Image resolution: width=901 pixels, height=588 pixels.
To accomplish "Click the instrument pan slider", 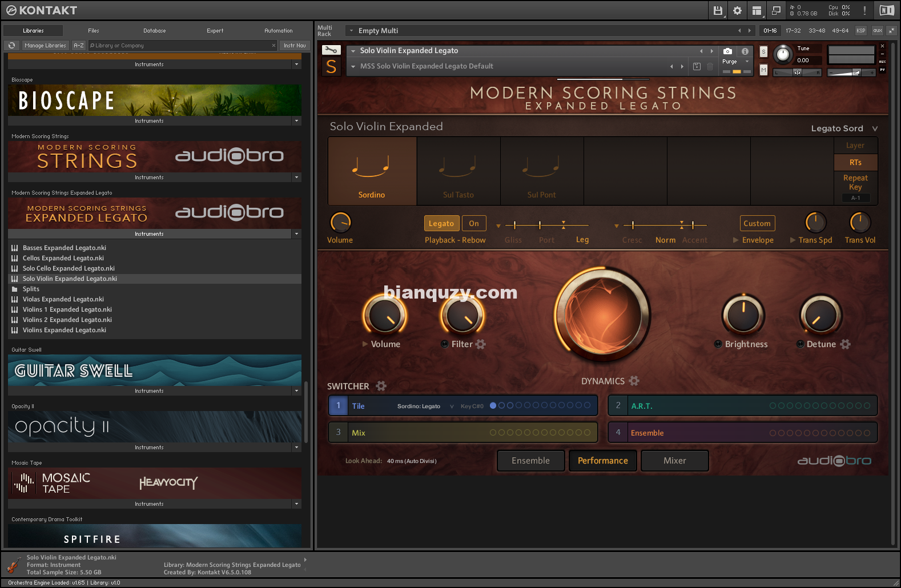I will click(798, 73).
